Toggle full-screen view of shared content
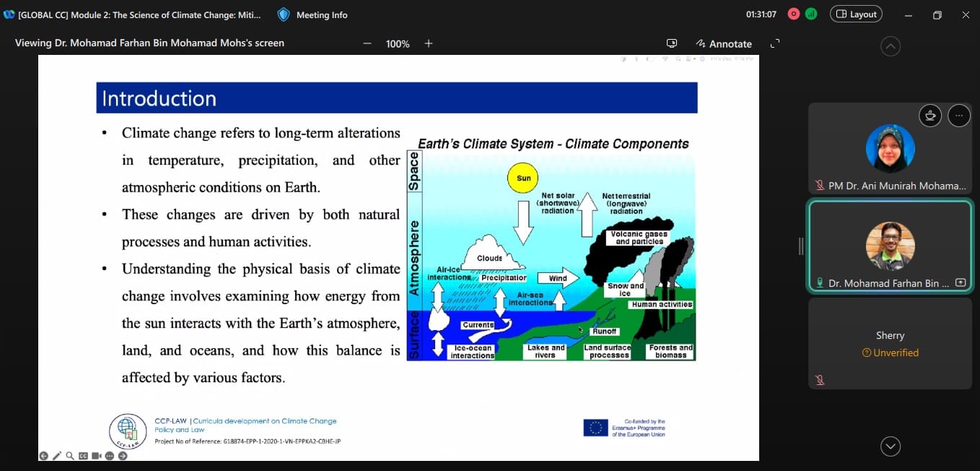 point(775,43)
